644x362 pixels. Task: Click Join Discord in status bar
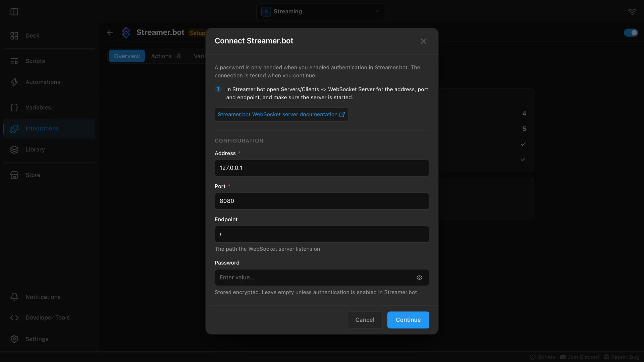(x=579, y=357)
